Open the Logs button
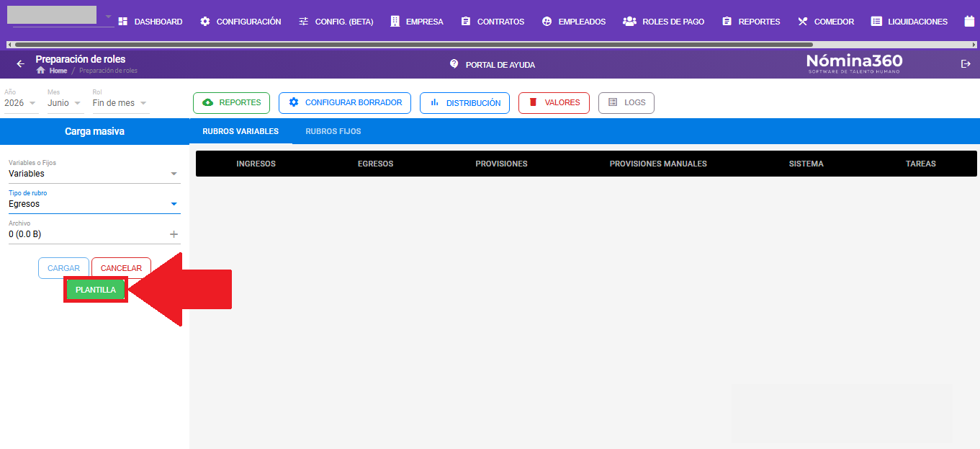The image size is (980, 449). coord(626,103)
